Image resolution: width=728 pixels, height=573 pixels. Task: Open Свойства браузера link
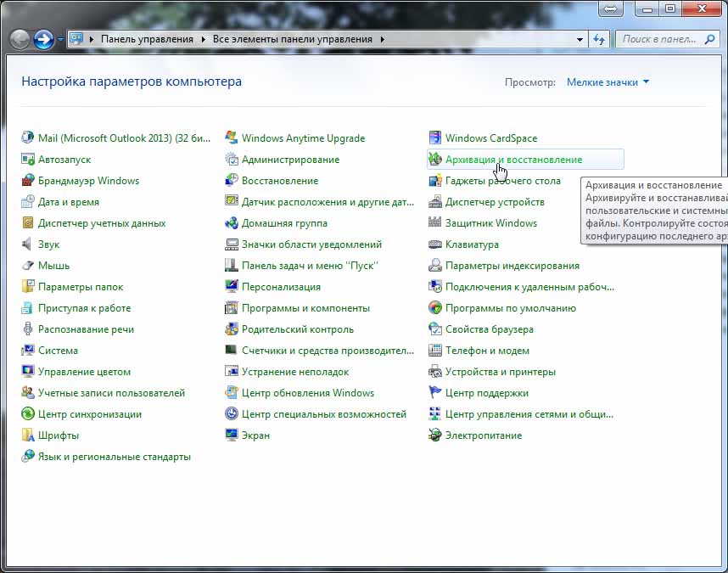[x=490, y=329]
